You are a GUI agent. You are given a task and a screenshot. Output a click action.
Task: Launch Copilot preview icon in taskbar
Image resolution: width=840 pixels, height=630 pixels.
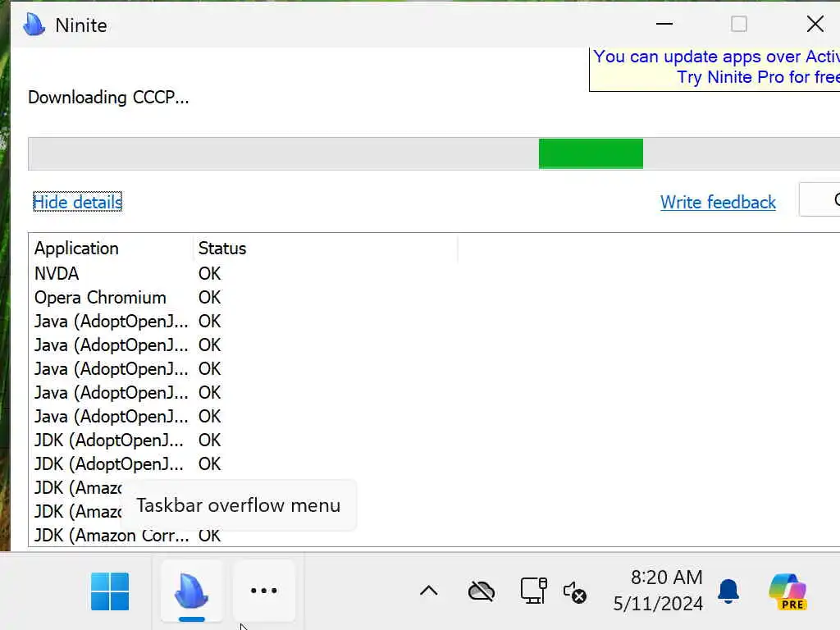pos(787,591)
